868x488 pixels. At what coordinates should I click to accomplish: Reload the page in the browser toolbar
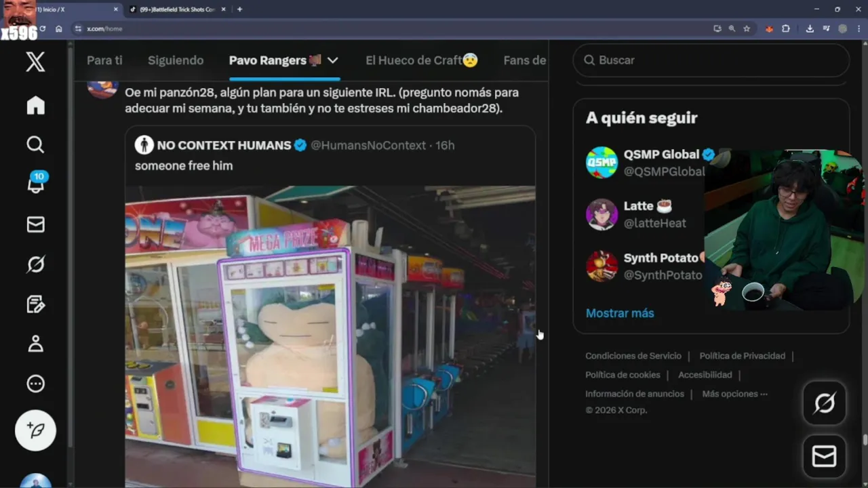[42, 28]
